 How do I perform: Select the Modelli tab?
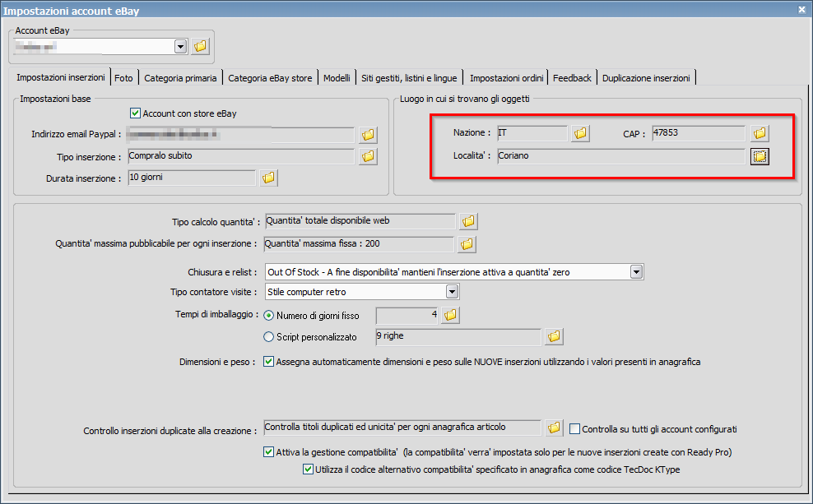tap(337, 78)
